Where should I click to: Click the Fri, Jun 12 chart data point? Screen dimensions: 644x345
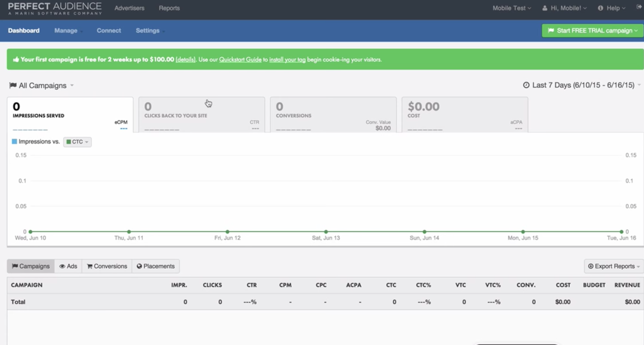227,232
